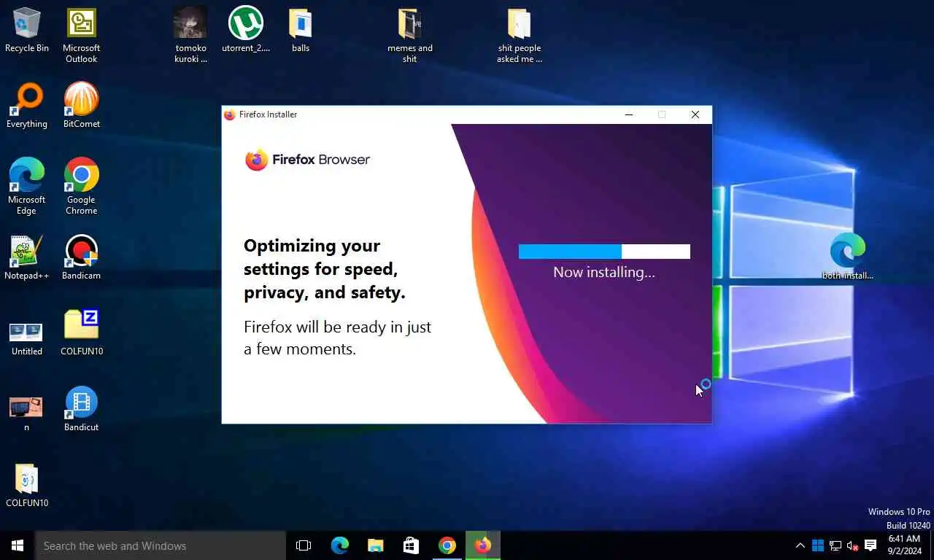Viewport: 934px width, 560px height.
Task: Select the Microsoft Edge desktop shortcut
Action: click(x=27, y=187)
